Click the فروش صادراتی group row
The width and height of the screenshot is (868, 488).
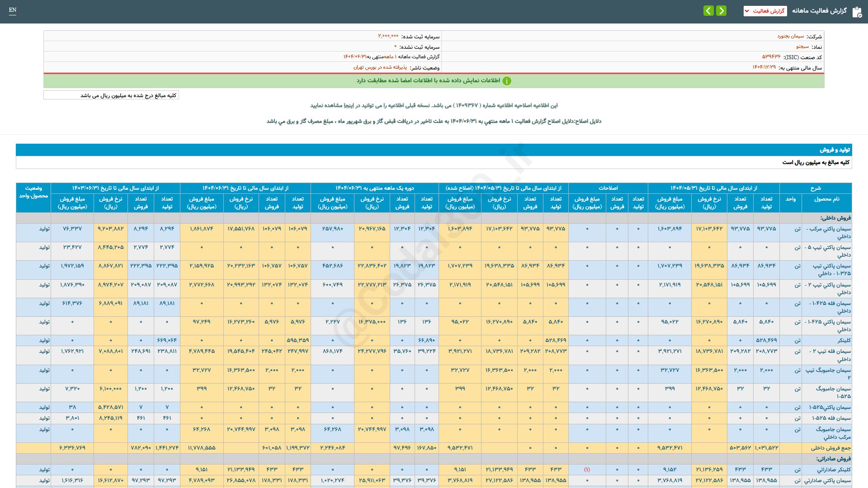click(833, 459)
